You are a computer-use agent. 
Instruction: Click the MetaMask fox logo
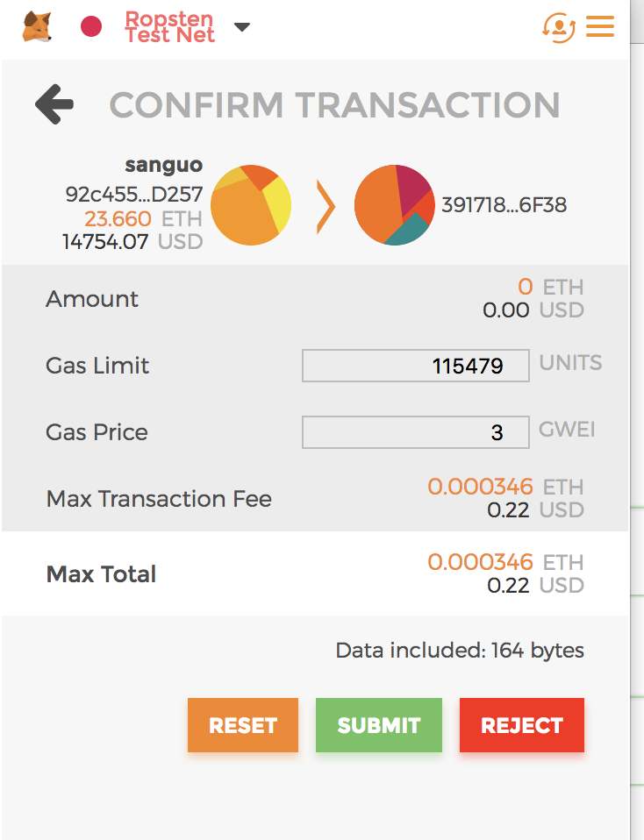[37, 27]
